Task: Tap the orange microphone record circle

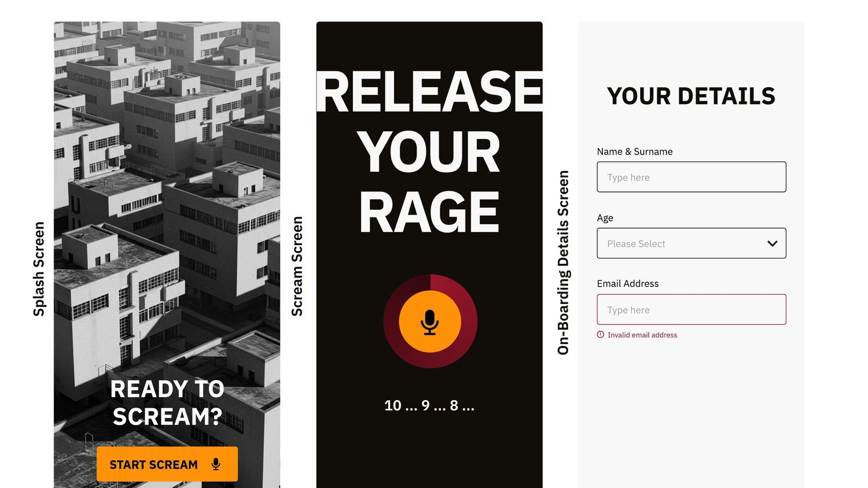Action: [430, 321]
